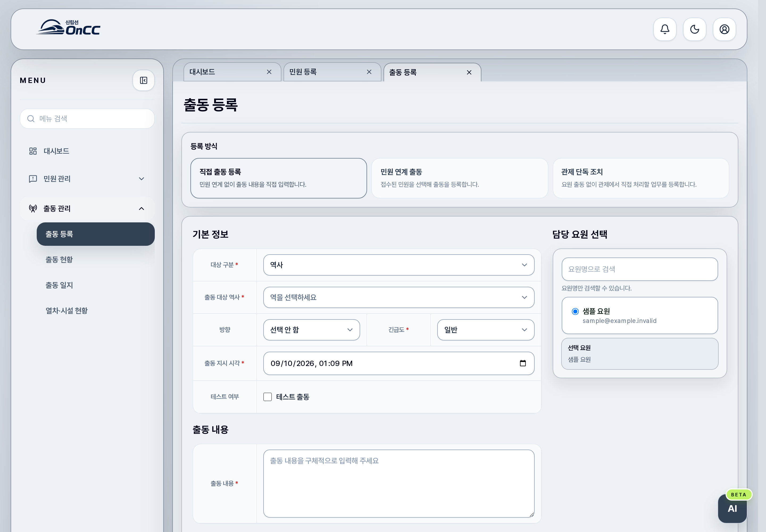This screenshot has width=766, height=532.
Task: Choose the 직접 출동 등록 option card
Action: click(279, 178)
